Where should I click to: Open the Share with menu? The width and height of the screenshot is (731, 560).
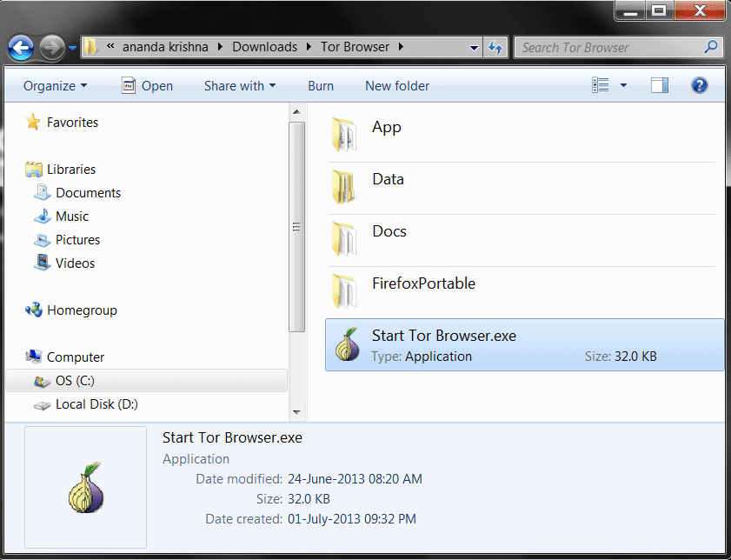click(240, 86)
